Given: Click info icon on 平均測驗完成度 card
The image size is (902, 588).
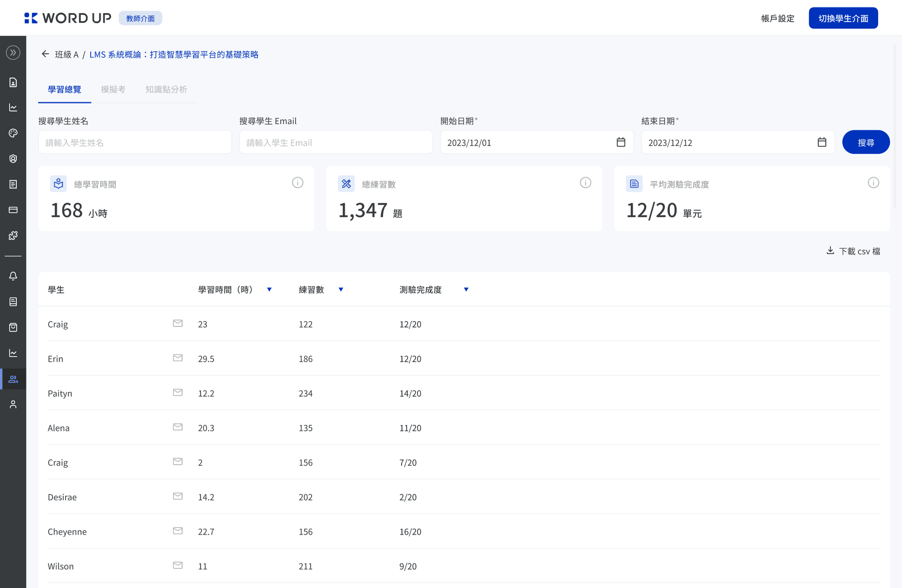Looking at the screenshot, I should pos(873,183).
